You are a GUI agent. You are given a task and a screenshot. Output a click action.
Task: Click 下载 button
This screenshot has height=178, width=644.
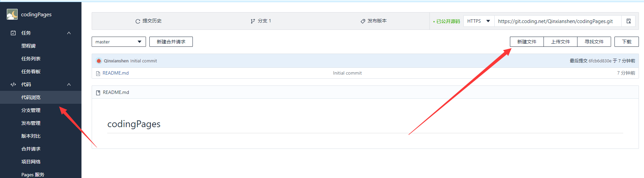(x=627, y=42)
